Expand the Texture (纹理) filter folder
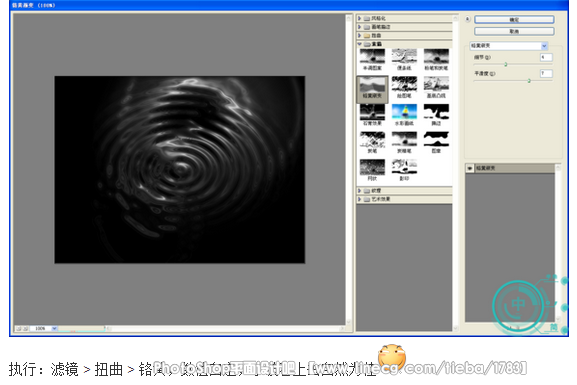577x385 pixels. (x=360, y=191)
